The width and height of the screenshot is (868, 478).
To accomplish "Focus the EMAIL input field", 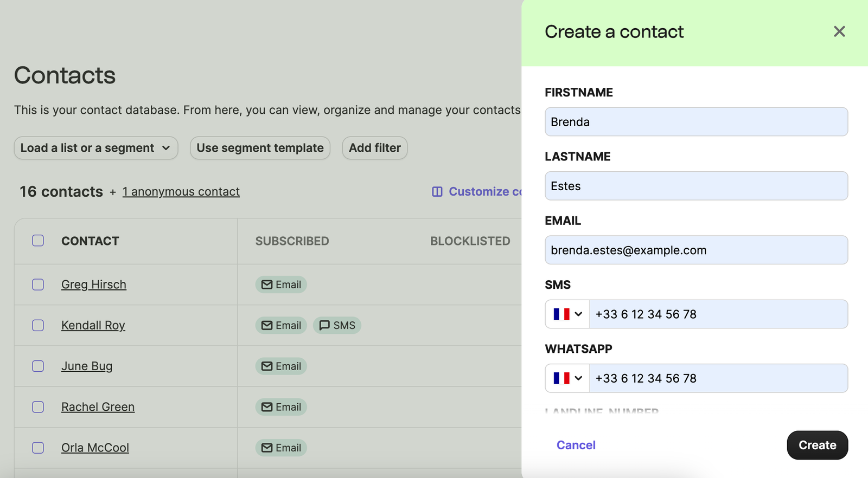I will click(696, 250).
